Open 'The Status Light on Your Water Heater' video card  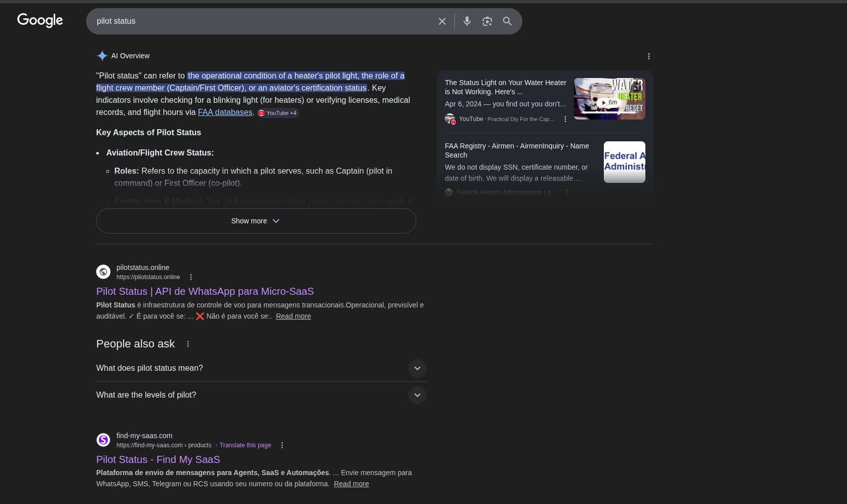[x=506, y=87]
